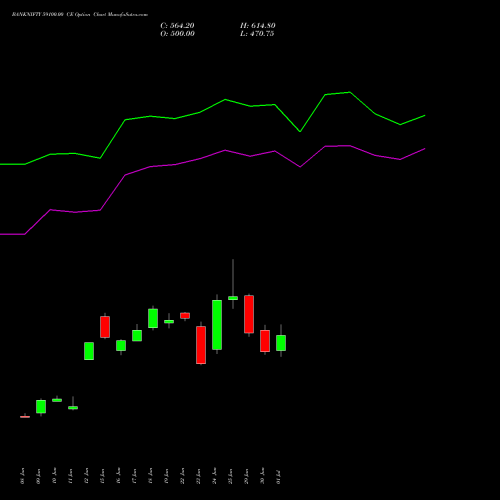Select the close value C: 564.20
This screenshot has height=500, width=500.
pos(177,26)
